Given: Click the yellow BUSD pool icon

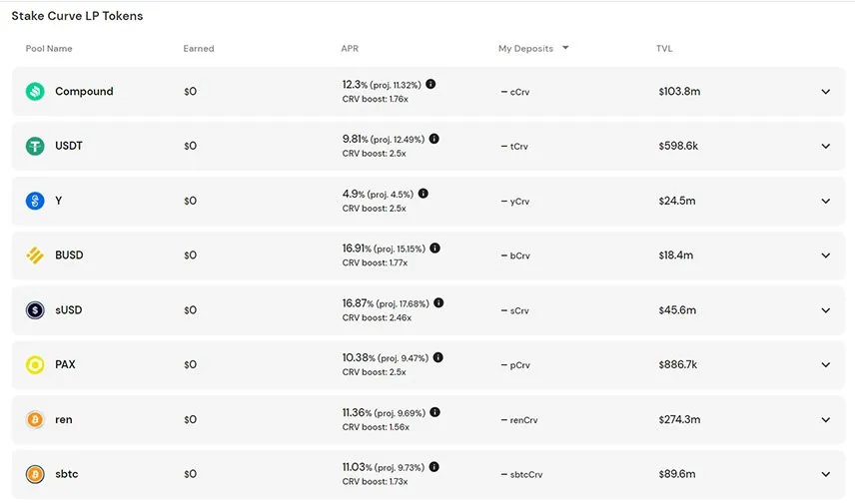Looking at the screenshot, I should click(35, 255).
